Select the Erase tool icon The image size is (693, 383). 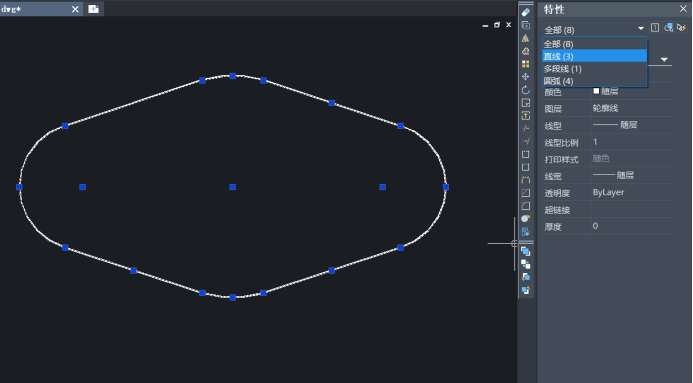(525, 12)
